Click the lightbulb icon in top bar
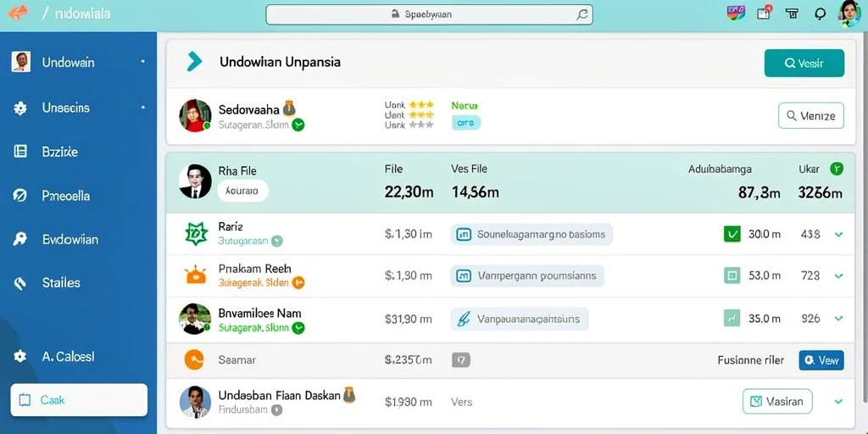The width and height of the screenshot is (868, 434). click(821, 14)
